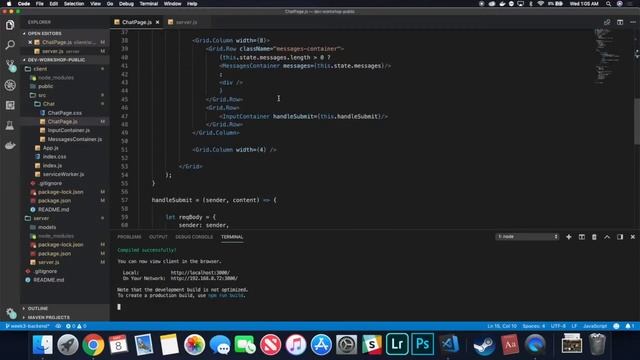Select terminal instance dropdown

pos(527,237)
